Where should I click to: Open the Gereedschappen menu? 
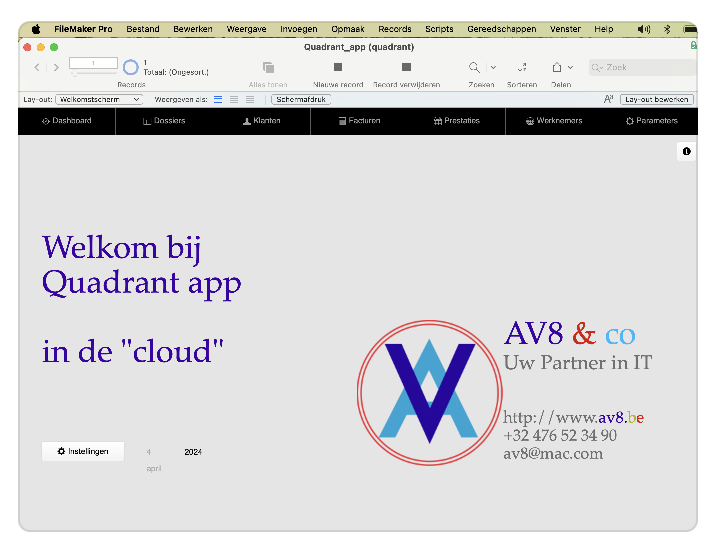[501, 29]
